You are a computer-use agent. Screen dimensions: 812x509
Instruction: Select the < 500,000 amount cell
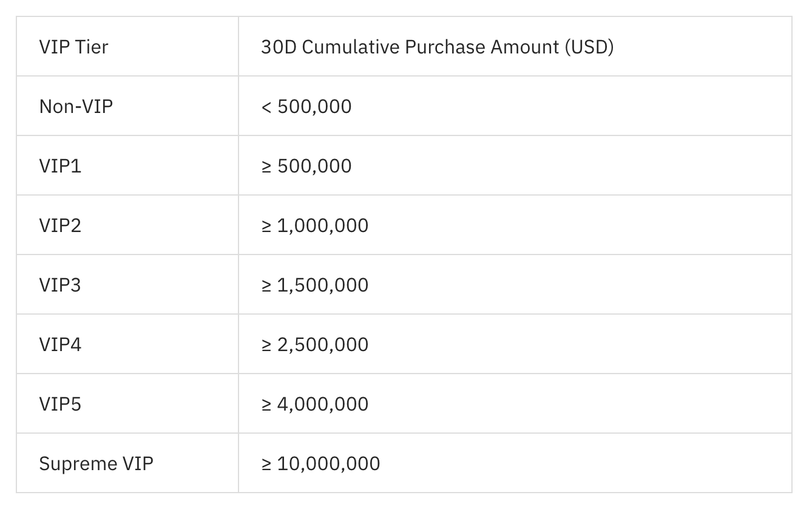point(515,106)
